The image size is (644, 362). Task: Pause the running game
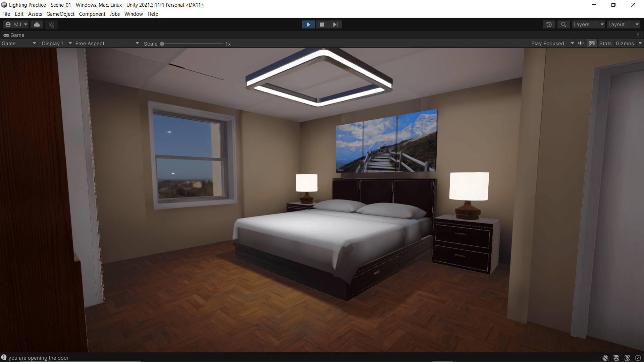point(322,24)
